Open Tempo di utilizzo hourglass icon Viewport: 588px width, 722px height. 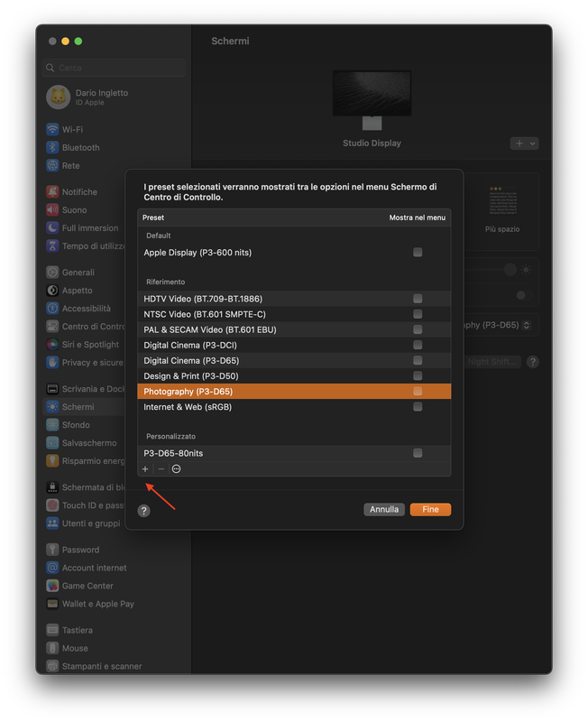click(x=52, y=245)
